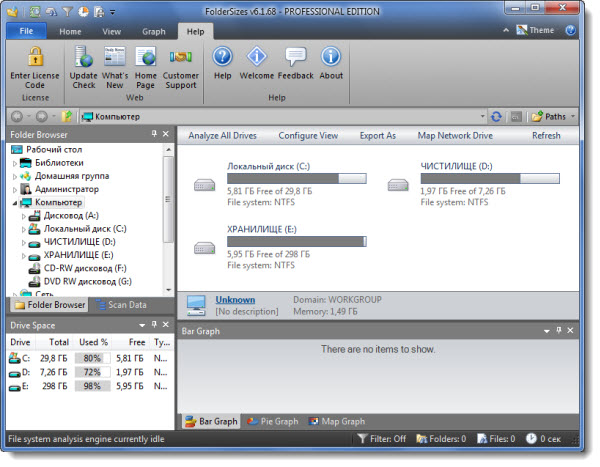The height and width of the screenshot is (467, 600).
Task: Expand the Библиотеки tree node
Action: click(16, 162)
